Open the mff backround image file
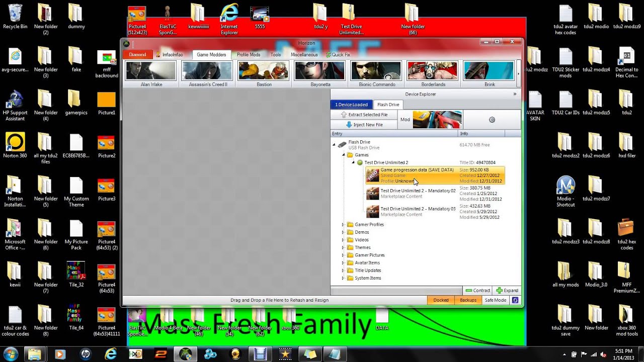 pos(107,64)
